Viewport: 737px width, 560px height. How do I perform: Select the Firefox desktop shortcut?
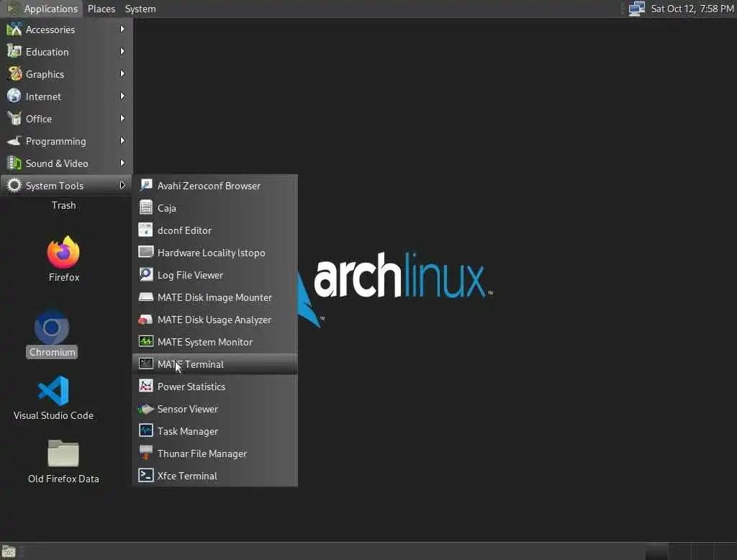click(64, 259)
